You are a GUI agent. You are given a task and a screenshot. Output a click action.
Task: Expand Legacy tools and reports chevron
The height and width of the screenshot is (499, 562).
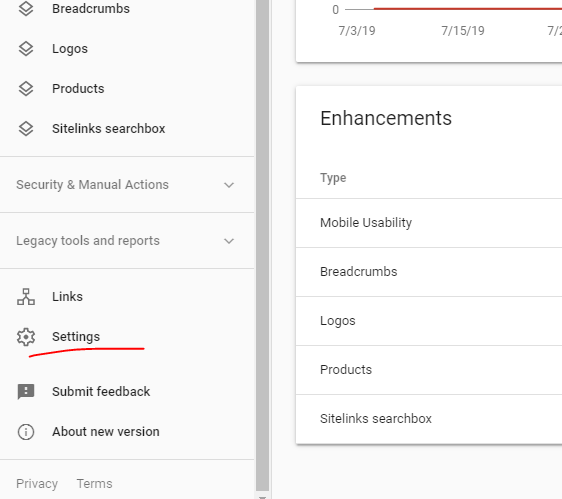click(x=229, y=241)
